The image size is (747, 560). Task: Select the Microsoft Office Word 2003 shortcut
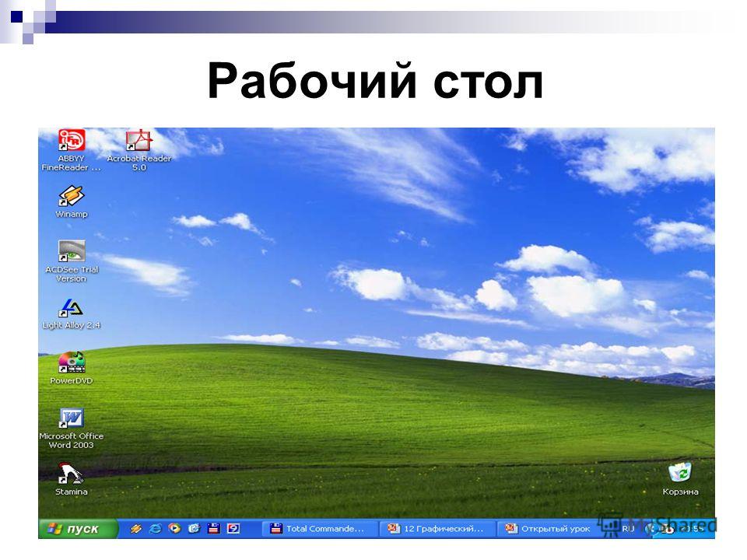pos(72,428)
